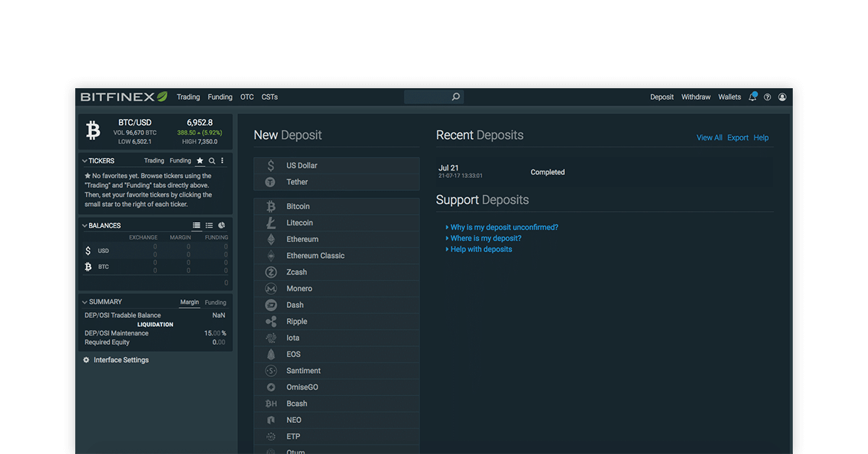Open the Funding menu in the top bar
868x454 pixels.
click(220, 97)
